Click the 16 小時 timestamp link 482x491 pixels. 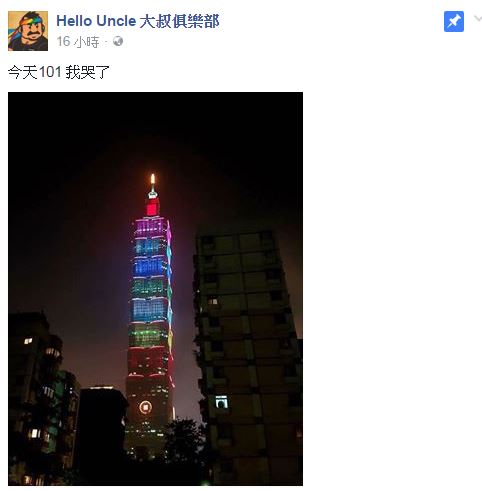[78, 42]
